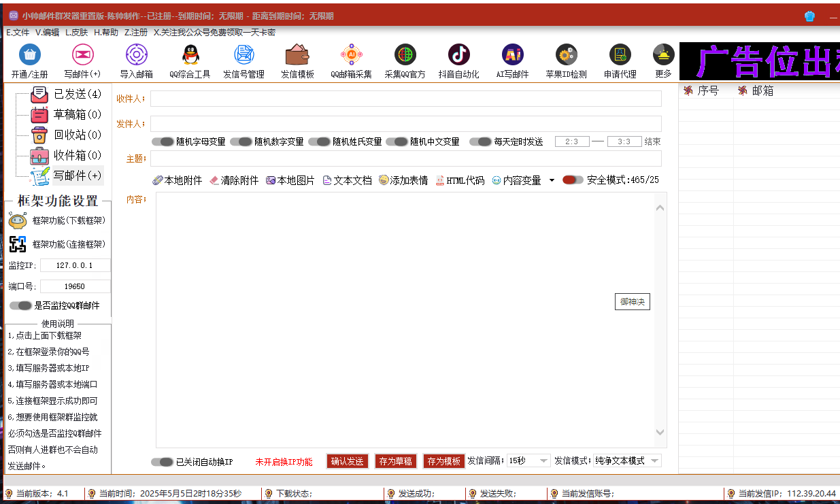Open the H.帮助 menu

pos(106,32)
